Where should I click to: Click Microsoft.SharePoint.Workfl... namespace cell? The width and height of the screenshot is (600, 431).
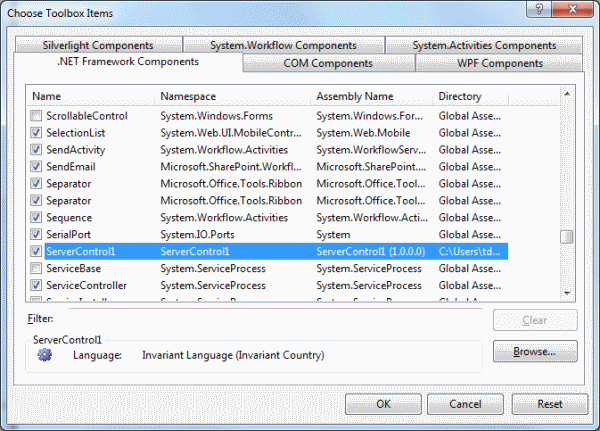click(231, 167)
